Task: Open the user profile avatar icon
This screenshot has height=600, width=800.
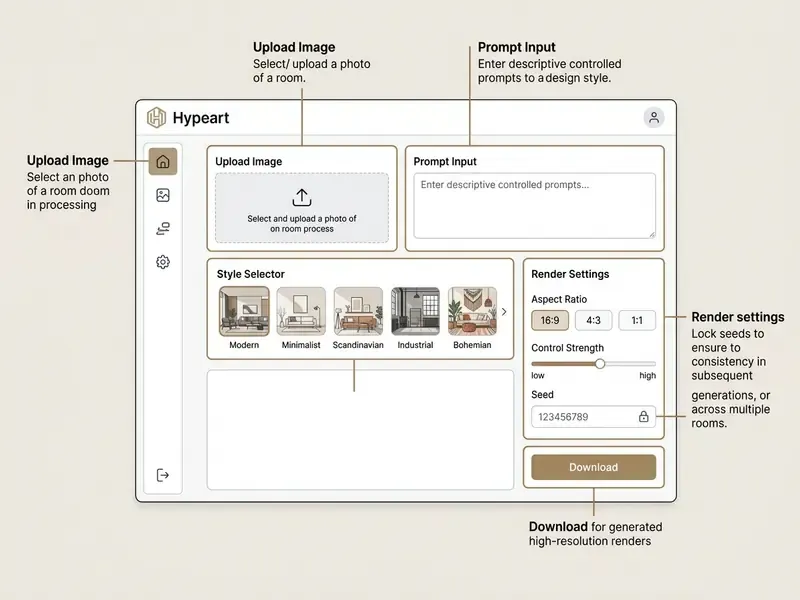Action: tap(654, 117)
